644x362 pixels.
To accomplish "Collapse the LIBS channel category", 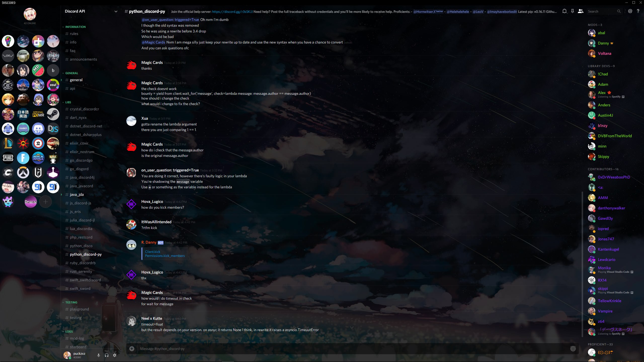I will coord(68,102).
